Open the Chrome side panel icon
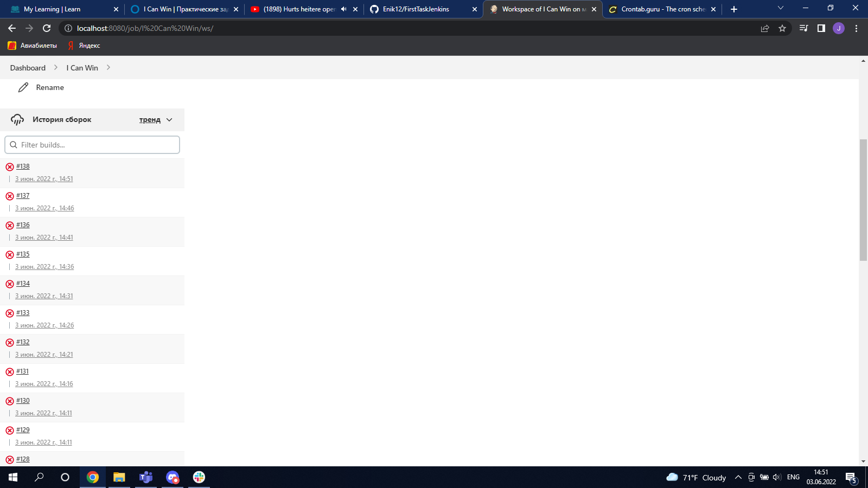The height and width of the screenshot is (488, 868). click(x=821, y=28)
